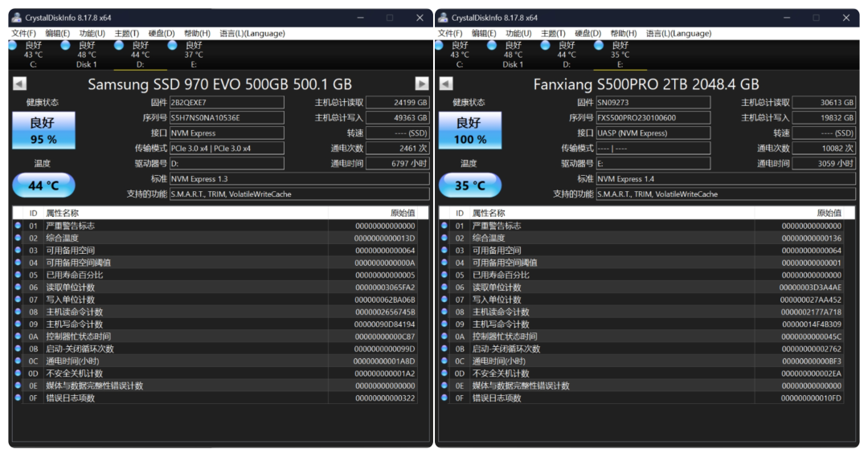Image resolution: width=868 pixels, height=457 pixels.
Task: Go to next disk in Samsung window
Action: point(422,84)
